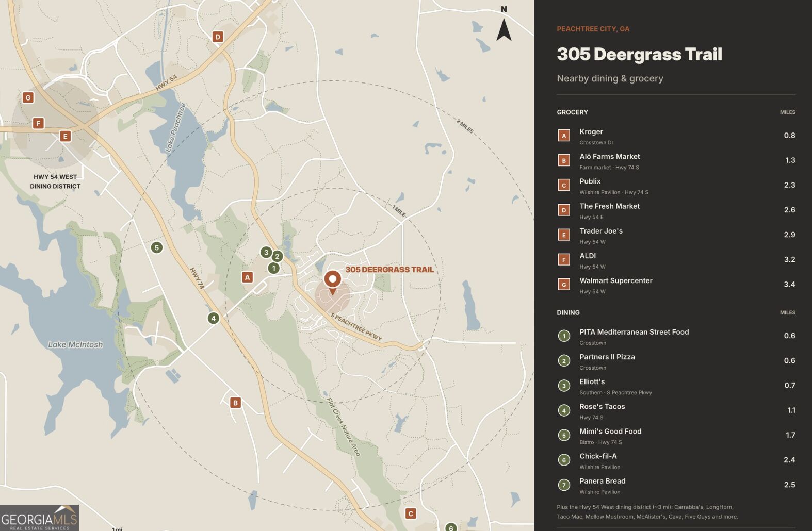Click green map marker 1
The height and width of the screenshot is (531, 812).
tap(273, 268)
